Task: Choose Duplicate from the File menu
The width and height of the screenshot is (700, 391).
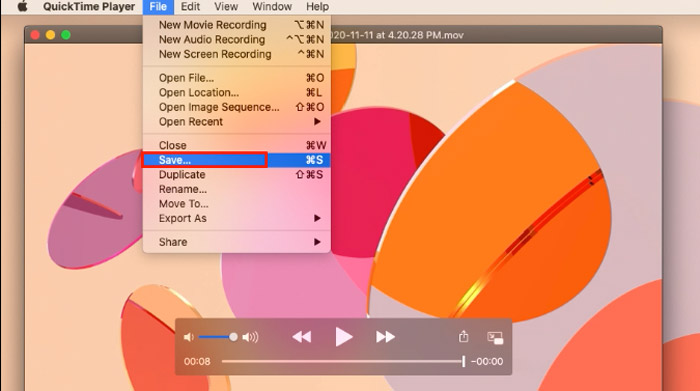Action: (237, 175)
